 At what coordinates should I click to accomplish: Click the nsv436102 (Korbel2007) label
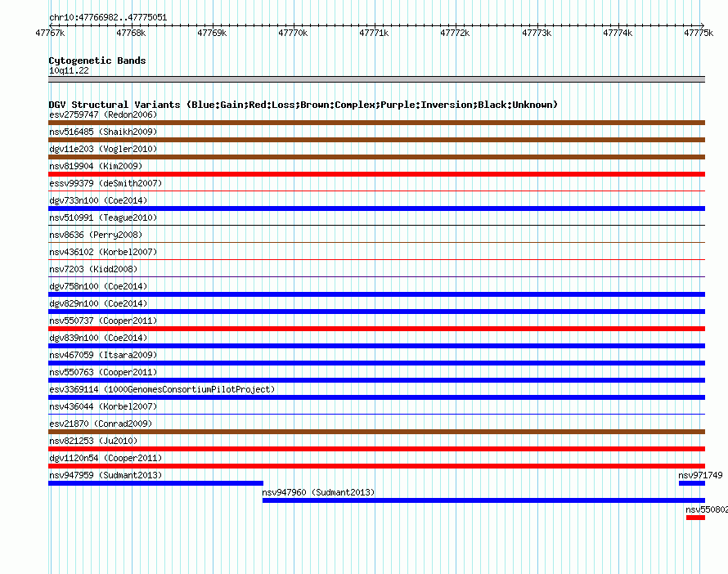103,252
